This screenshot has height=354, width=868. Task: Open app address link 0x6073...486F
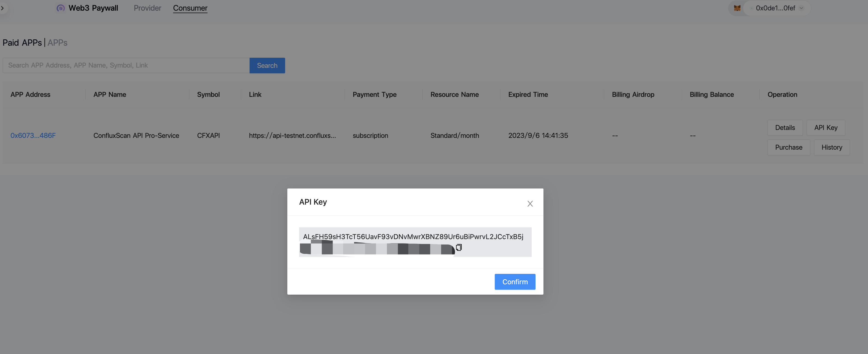pos(33,135)
